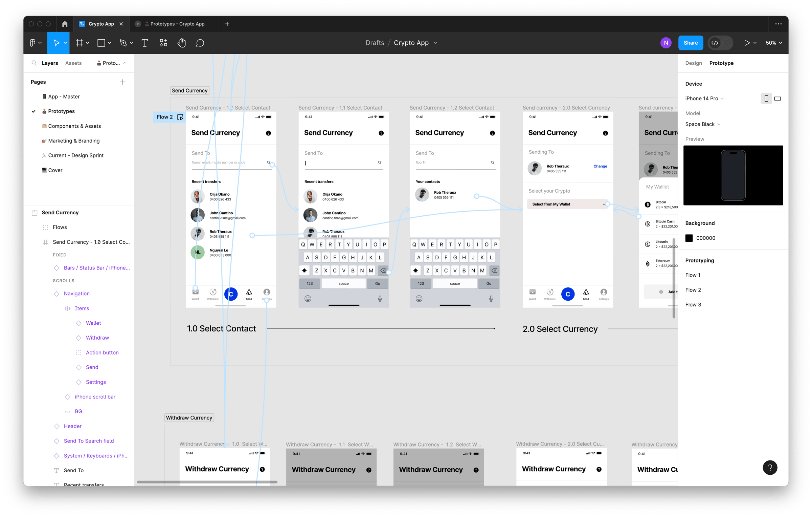
Task: Open Space Black model dropdown
Action: point(702,124)
